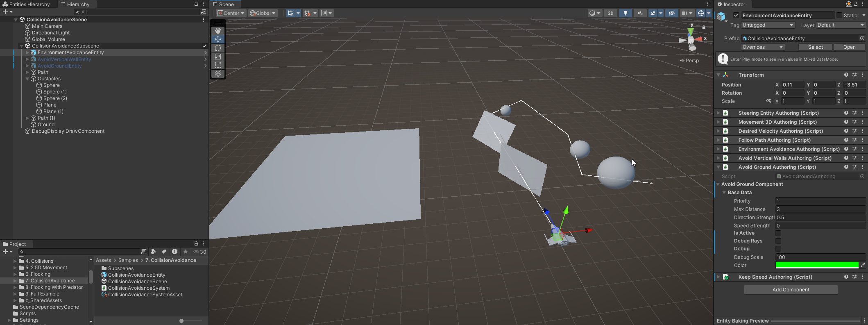The width and height of the screenshot is (868, 325).
Task: Select the Rect transform tool
Action: click(218, 65)
